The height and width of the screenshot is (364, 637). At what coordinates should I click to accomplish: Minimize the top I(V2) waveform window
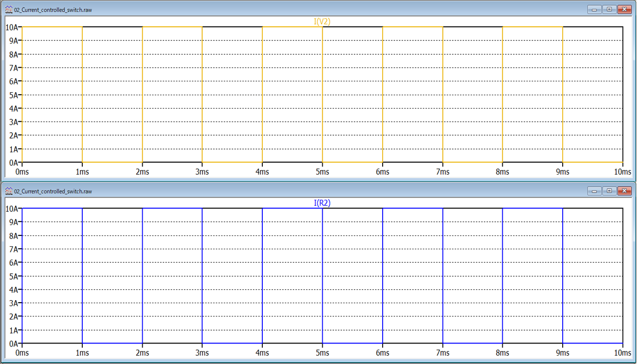point(594,9)
